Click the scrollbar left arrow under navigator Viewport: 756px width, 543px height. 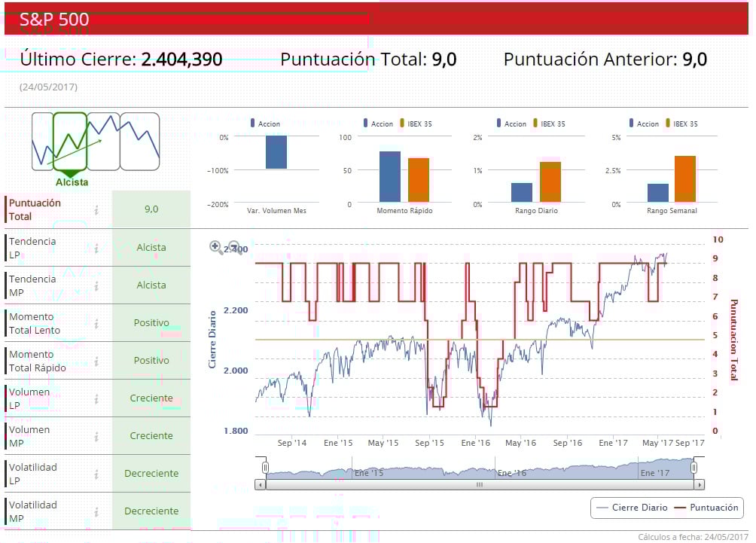coord(261,485)
